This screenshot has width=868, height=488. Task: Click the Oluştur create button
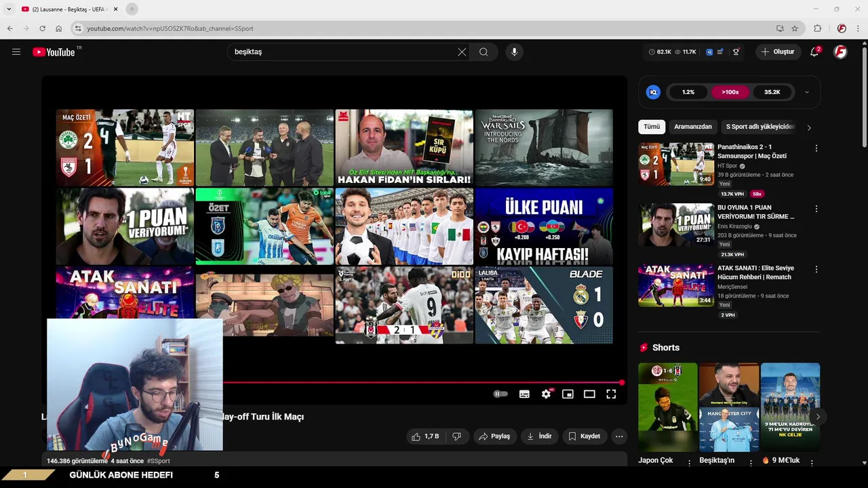click(778, 52)
